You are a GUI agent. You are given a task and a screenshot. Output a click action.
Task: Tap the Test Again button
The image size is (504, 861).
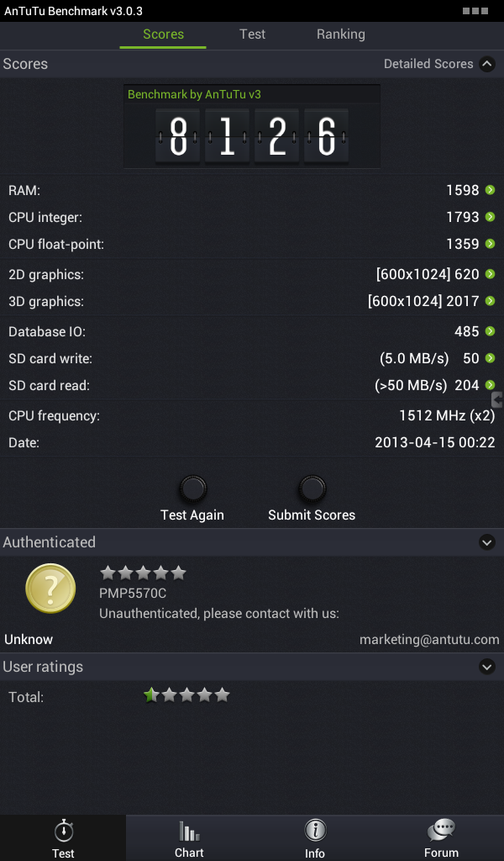[192, 498]
